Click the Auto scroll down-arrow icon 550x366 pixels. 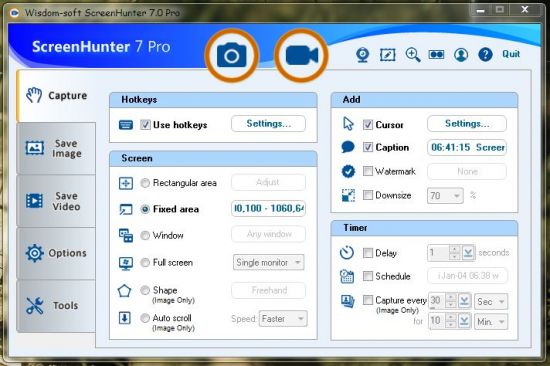125,318
